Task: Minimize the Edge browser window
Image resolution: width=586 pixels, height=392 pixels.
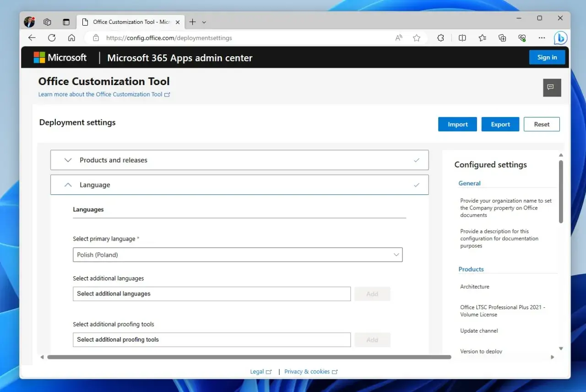Action: click(519, 18)
